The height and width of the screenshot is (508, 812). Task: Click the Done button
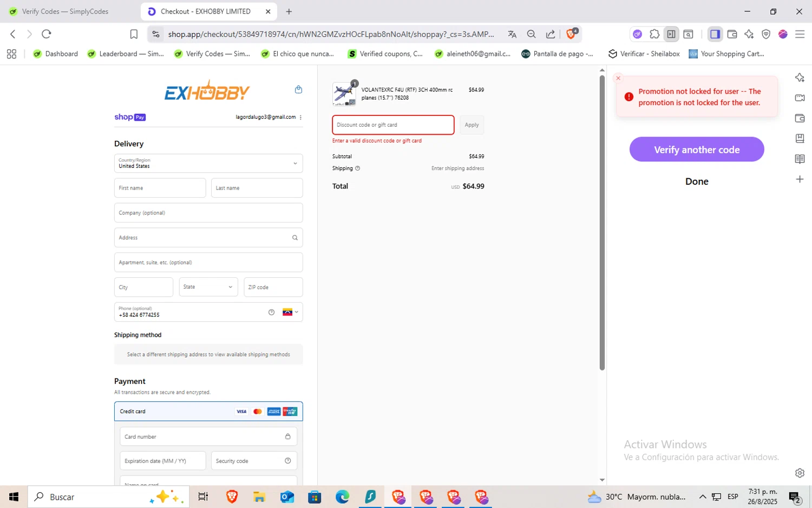pyautogui.click(x=697, y=181)
